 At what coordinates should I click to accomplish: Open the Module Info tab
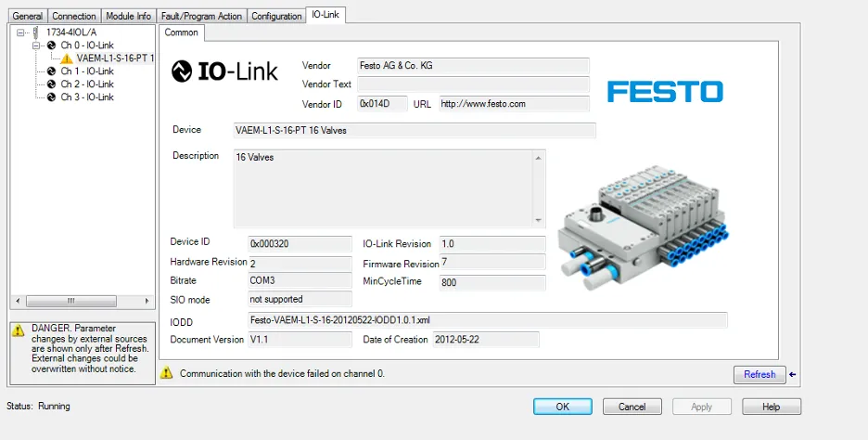click(x=128, y=16)
